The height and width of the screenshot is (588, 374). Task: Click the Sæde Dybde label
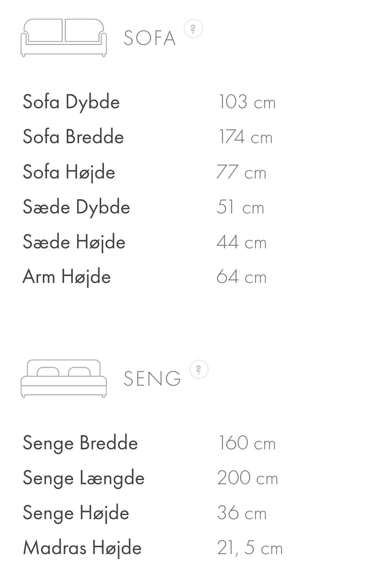click(x=76, y=207)
